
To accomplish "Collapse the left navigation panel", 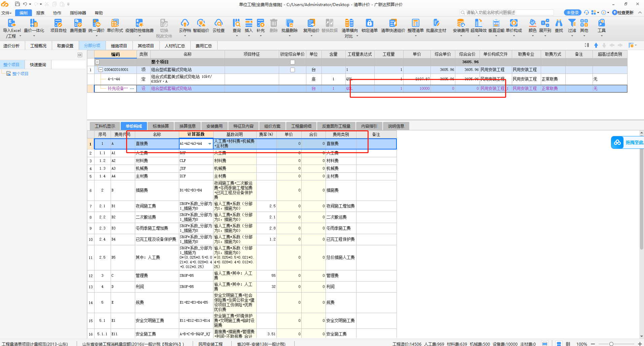I will pos(80,55).
